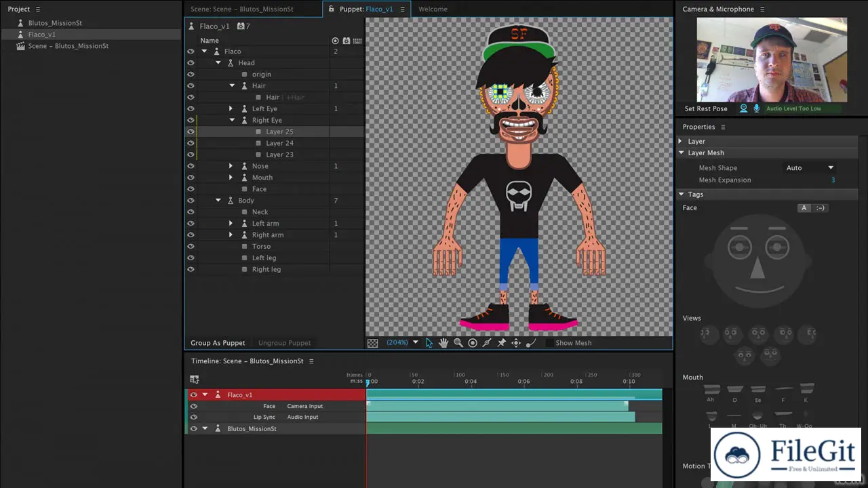This screenshot has height=488, width=868.
Task: Open the Puppet panel menu icon
Action: click(402, 9)
